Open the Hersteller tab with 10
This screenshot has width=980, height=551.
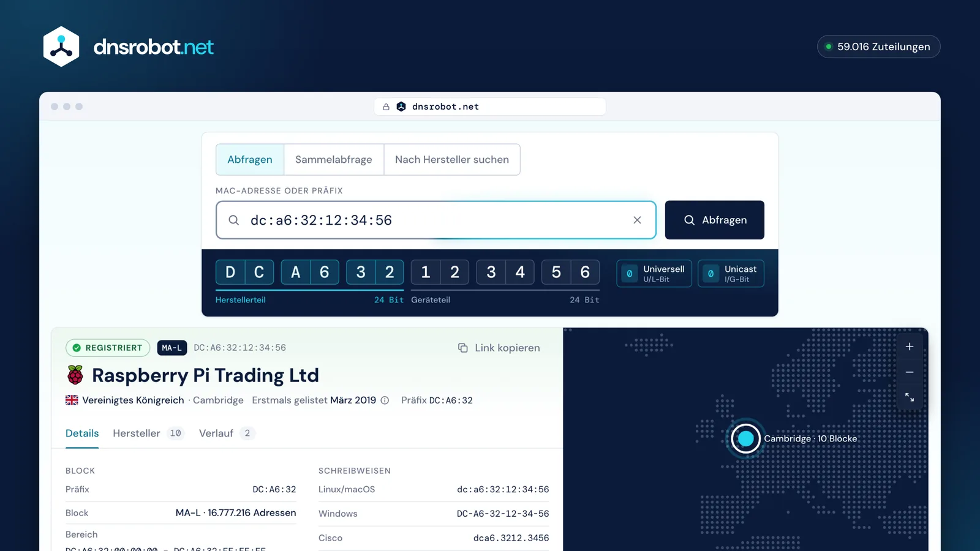click(x=148, y=433)
